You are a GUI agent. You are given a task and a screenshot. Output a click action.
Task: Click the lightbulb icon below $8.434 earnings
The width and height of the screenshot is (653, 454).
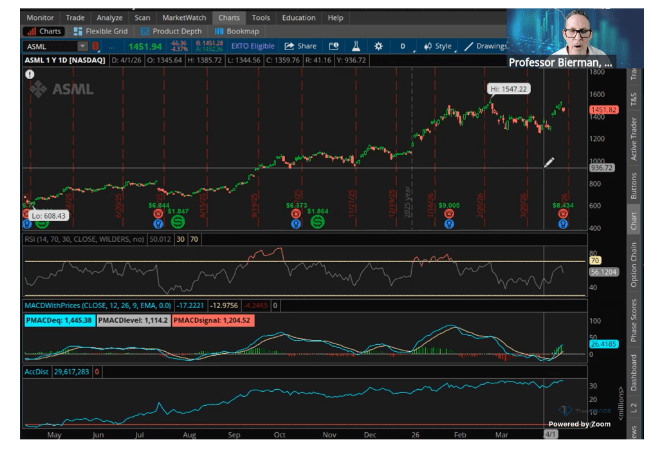(563, 224)
